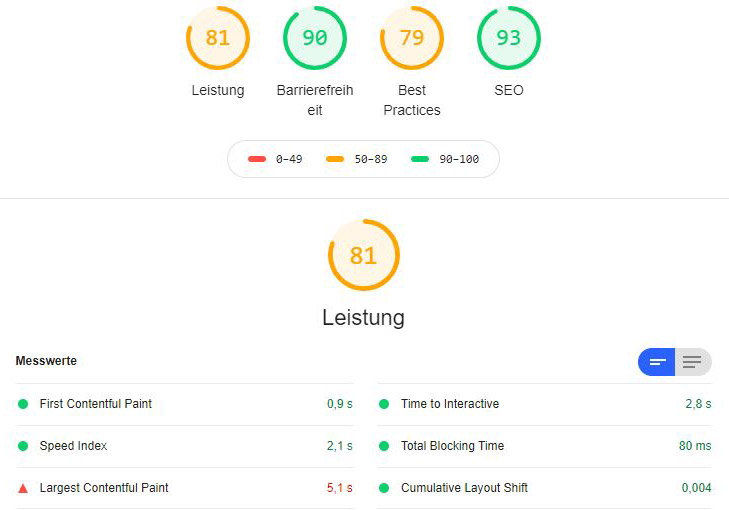Open the Cumulative Layout Shift metric

click(x=464, y=488)
